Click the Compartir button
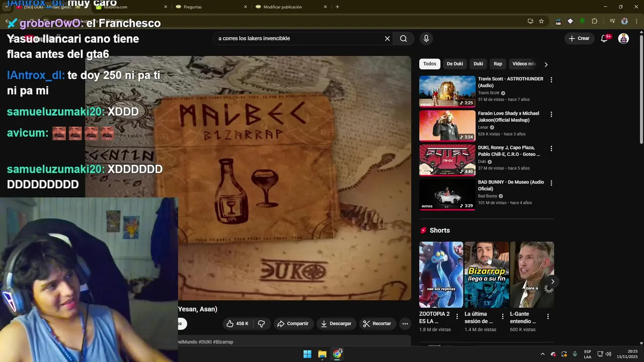This screenshot has width=644, height=362. (x=293, y=324)
